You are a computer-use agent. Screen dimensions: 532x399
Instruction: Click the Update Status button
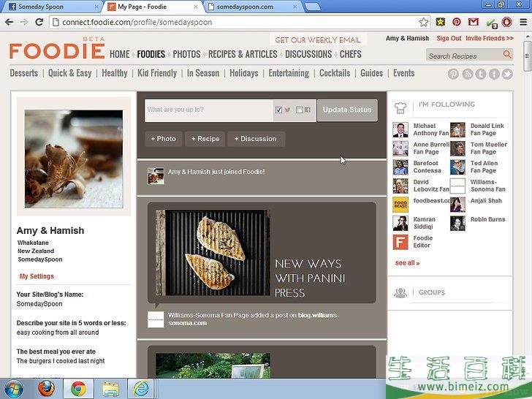coord(347,110)
